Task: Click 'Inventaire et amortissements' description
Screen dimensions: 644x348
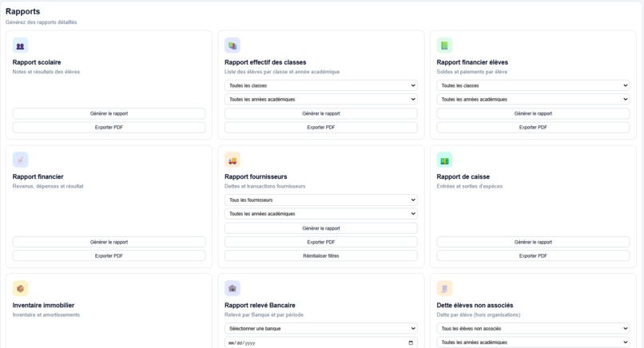Action: pyautogui.click(x=46, y=314)
